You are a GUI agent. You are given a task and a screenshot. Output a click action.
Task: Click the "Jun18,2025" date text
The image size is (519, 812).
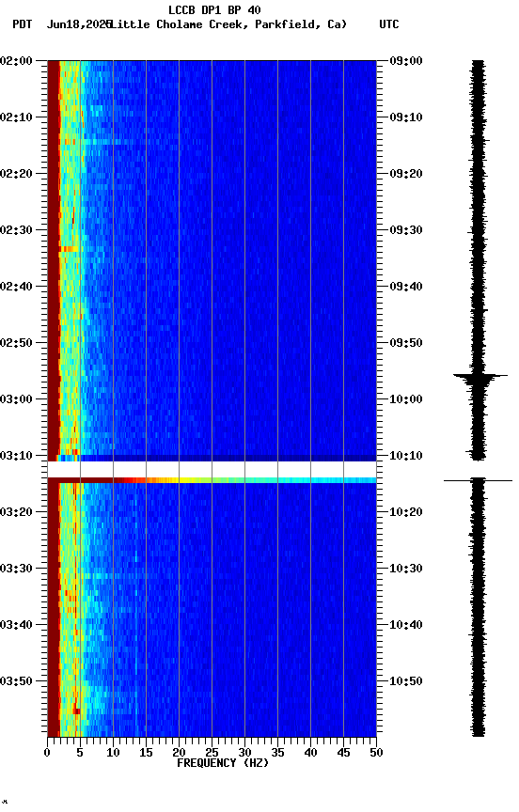coord(79,24)
